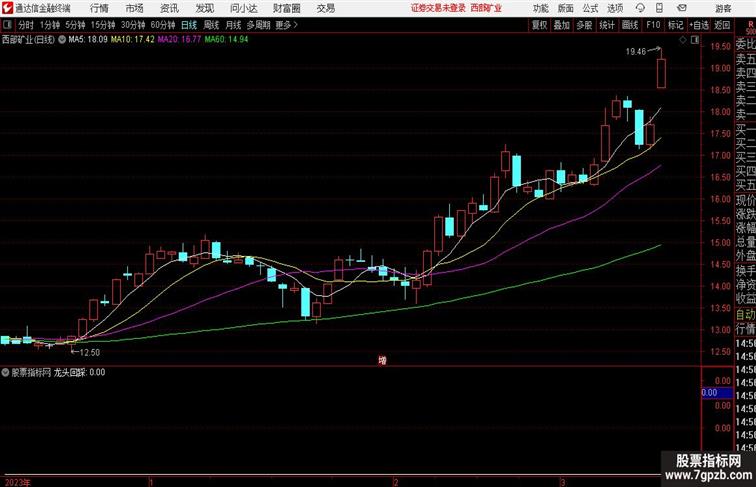This screenshot has height=487, width=756.
Task: Click the 返回 back button
Action: 722,25
